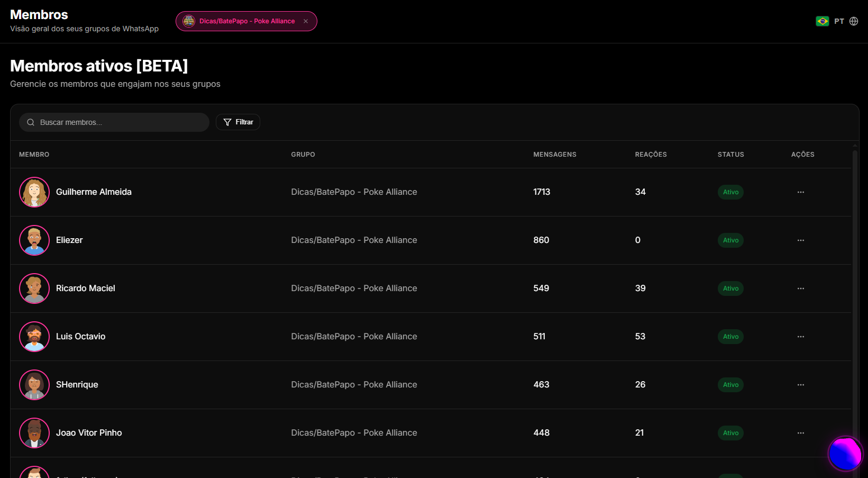Screen dimensions: 868x478
Task: Click message count 1713
Action: pos(542,192)
